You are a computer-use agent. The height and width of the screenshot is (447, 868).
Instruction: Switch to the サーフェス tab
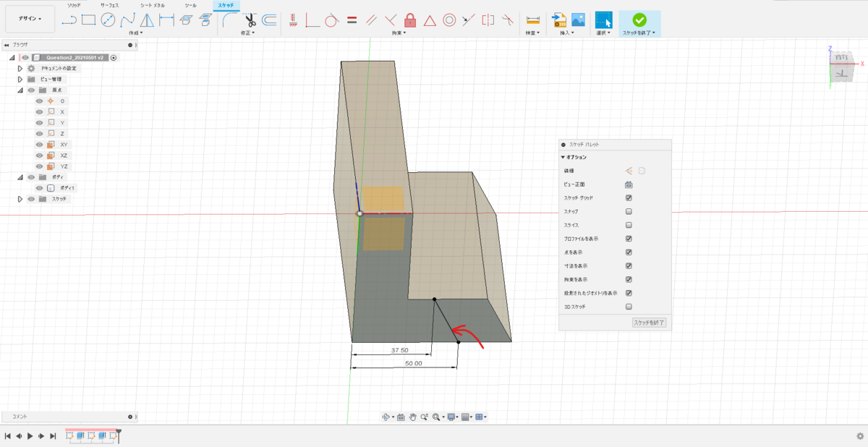coord(111,5)
